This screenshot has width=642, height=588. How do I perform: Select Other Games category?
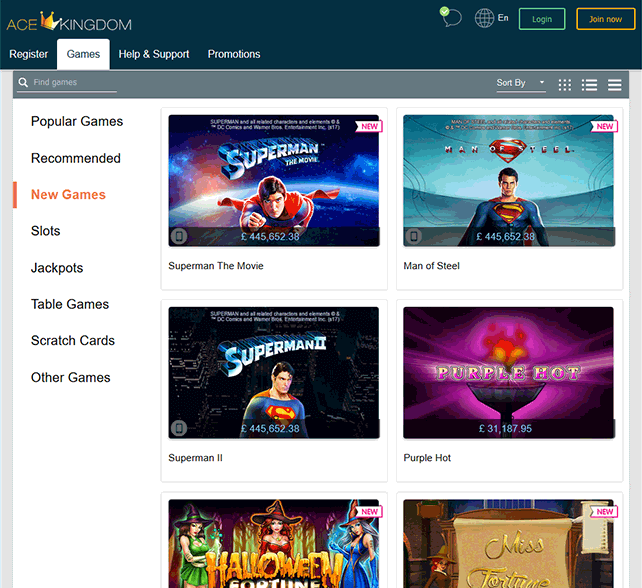pos(71,378)
